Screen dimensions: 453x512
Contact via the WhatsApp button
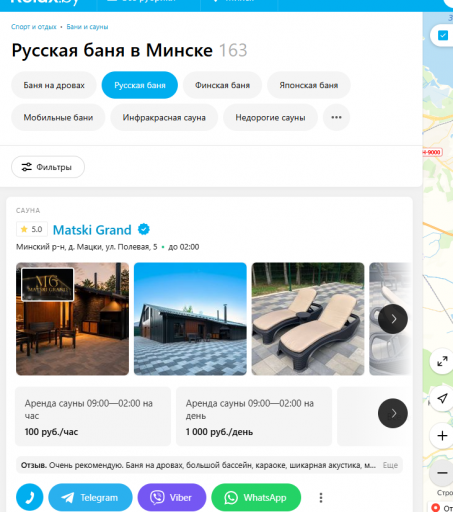pos(256,497)
